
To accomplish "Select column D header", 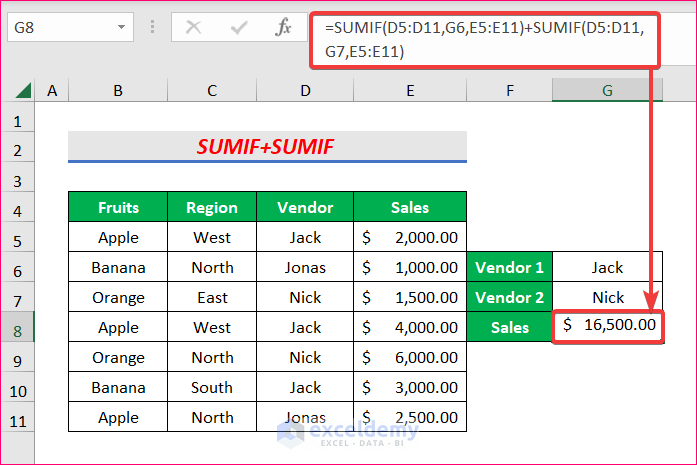I will [305, 91].
